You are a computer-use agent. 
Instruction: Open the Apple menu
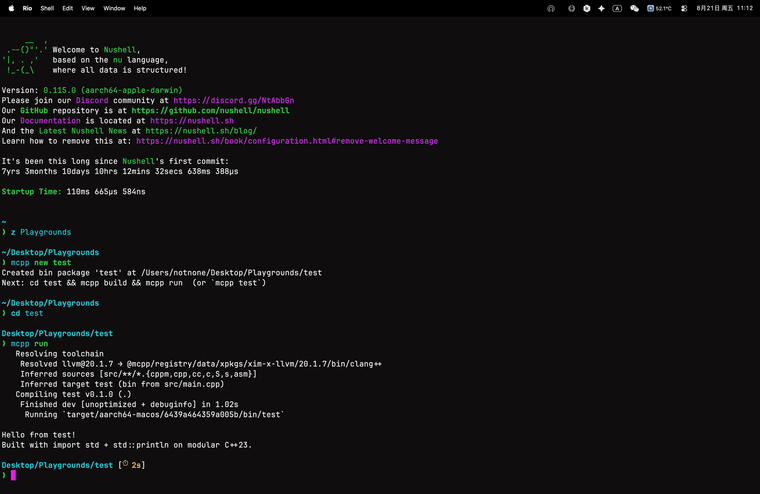(11, 8)
